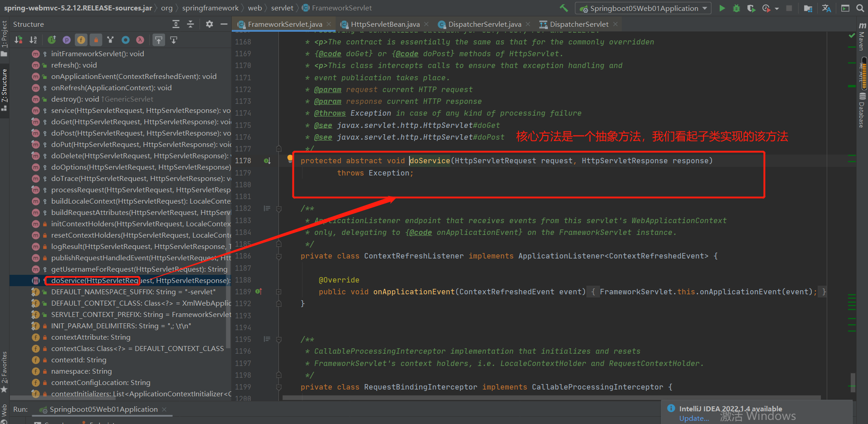Click override gutter icon at line 1189

tap(258, 292)
